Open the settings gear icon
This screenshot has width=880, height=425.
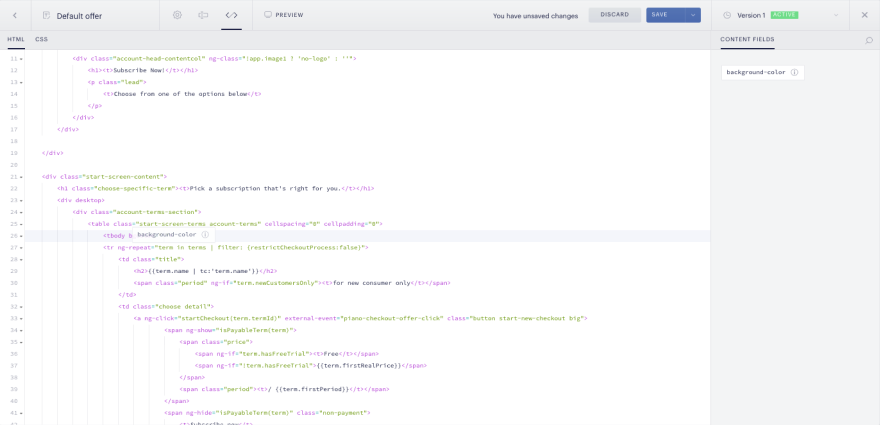point(177,15)
